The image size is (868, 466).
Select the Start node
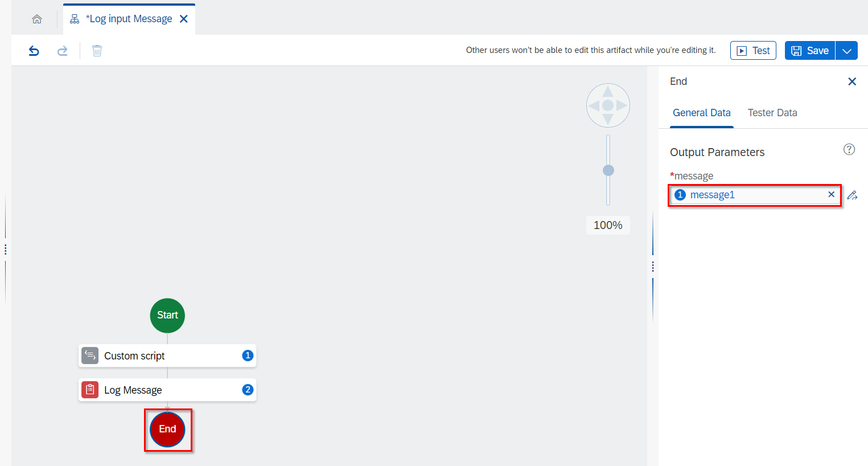[x=167, y=316]
